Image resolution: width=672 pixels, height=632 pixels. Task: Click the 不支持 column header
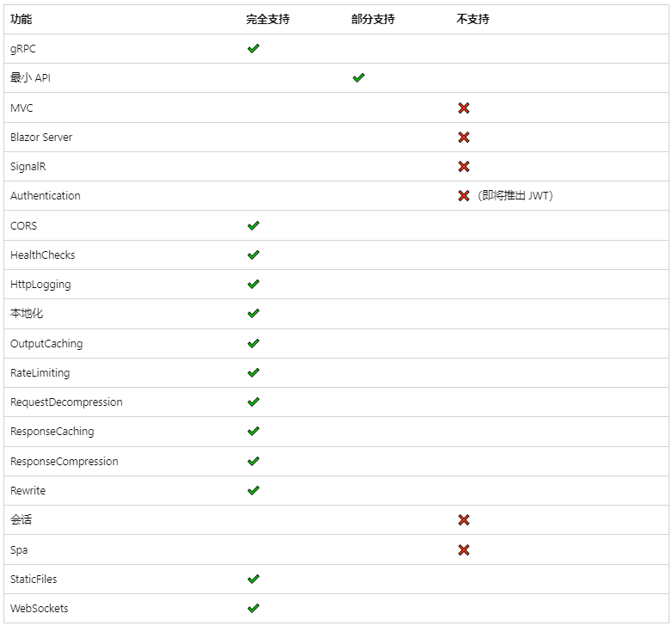pos(472,19)
